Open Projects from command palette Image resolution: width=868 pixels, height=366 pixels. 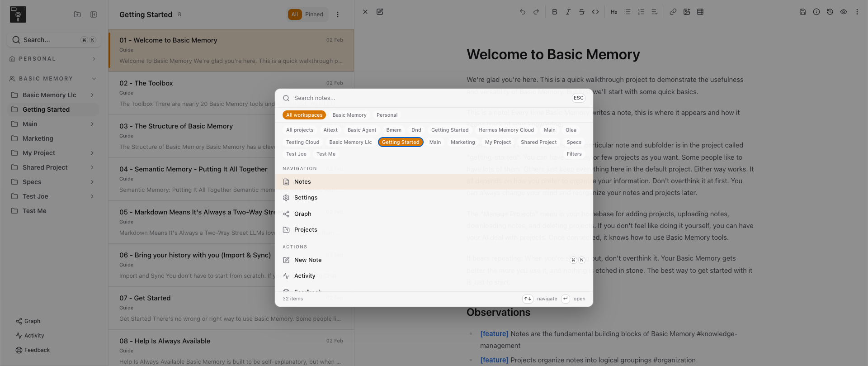pos(434,230)
